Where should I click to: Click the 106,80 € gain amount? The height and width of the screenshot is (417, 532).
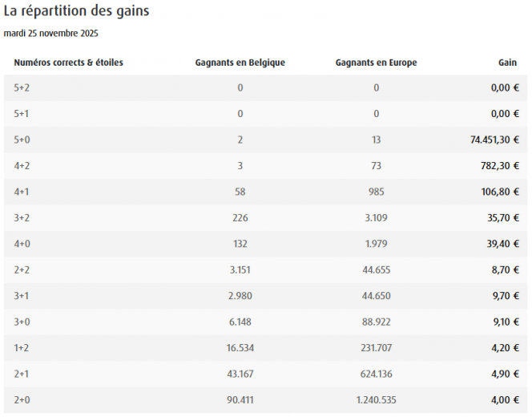click(502, 192)
